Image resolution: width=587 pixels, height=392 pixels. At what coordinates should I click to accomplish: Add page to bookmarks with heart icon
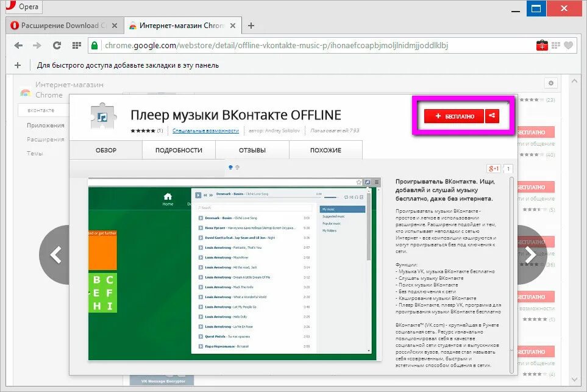(x=568, y=46)
